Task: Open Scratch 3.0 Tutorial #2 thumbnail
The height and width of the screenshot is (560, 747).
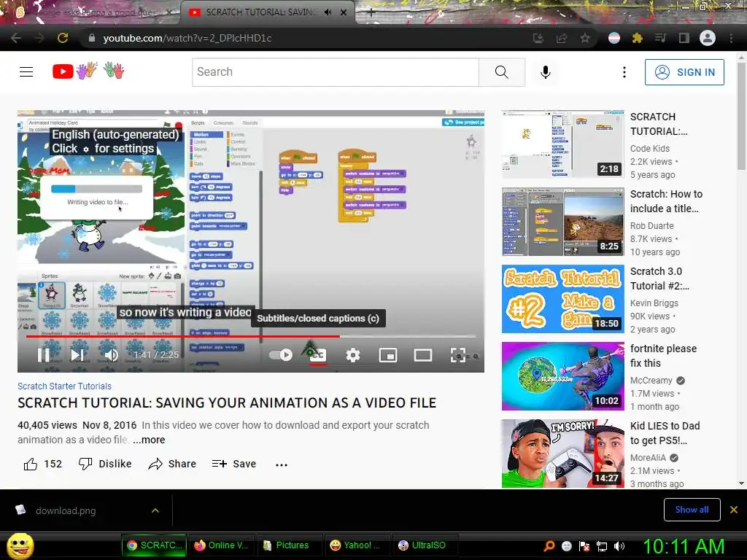Action: [x=562, y=298]
